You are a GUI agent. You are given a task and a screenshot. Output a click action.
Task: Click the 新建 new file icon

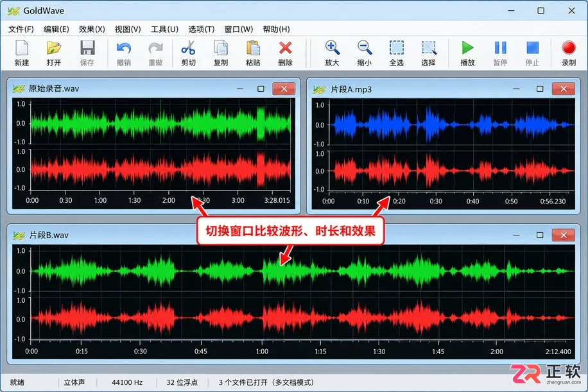click(x=22, y=48)
